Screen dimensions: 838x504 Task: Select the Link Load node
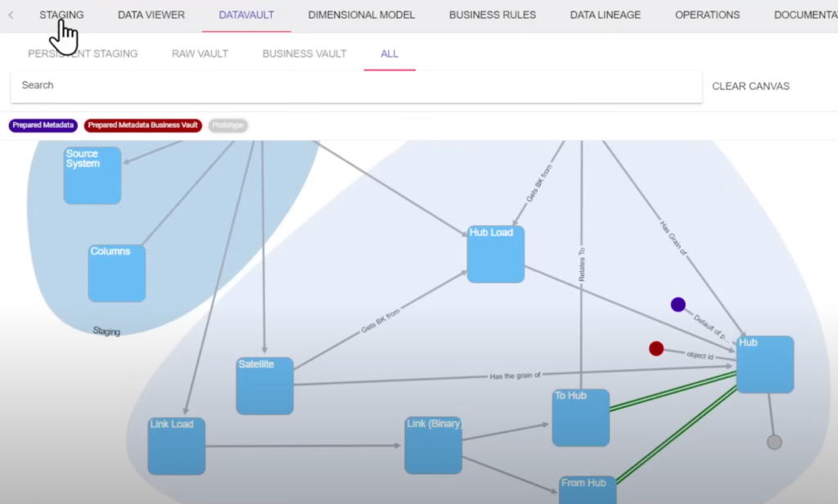pyautogui.click(x=175, y=447)
